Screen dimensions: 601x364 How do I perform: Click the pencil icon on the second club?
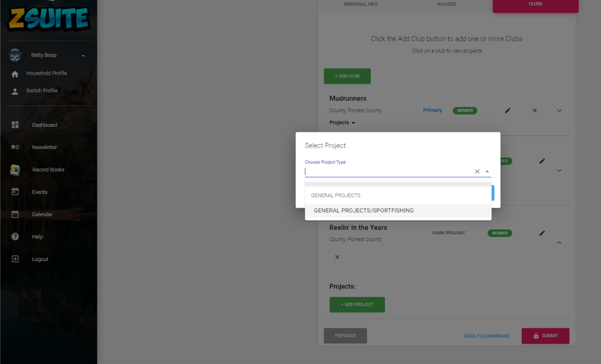pyautogui.click(x=542, y=161)
